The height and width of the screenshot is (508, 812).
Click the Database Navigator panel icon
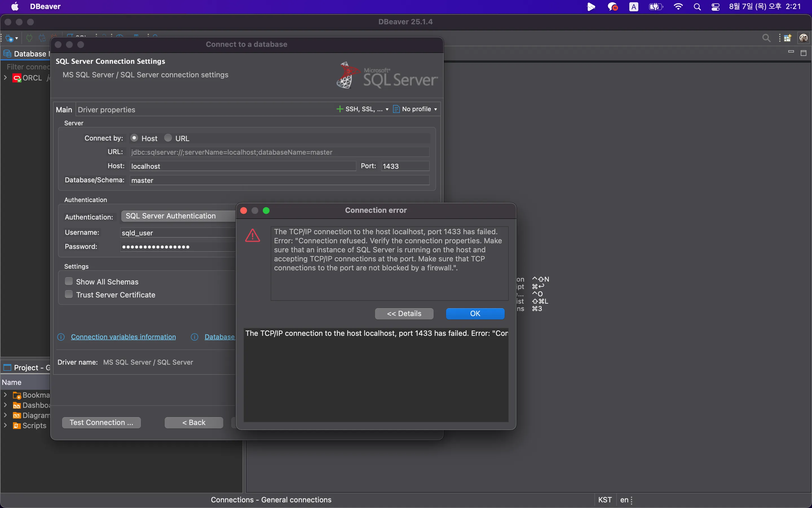pos(7,54)
